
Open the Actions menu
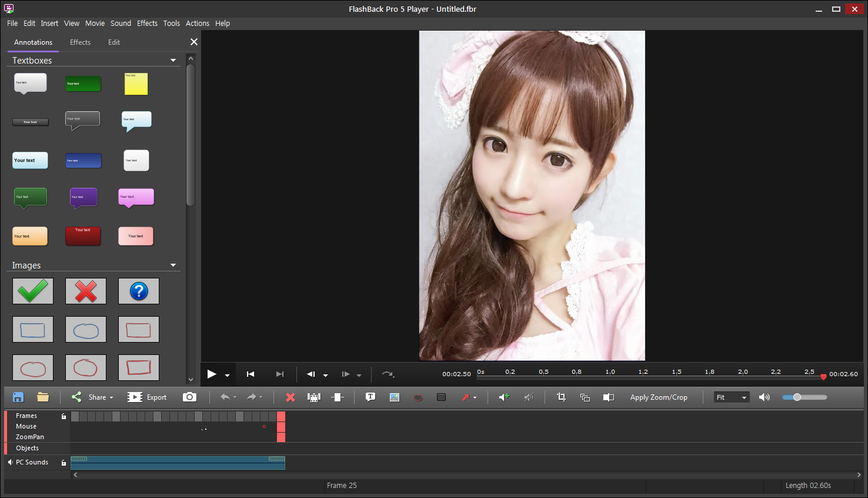click(198, 23)
